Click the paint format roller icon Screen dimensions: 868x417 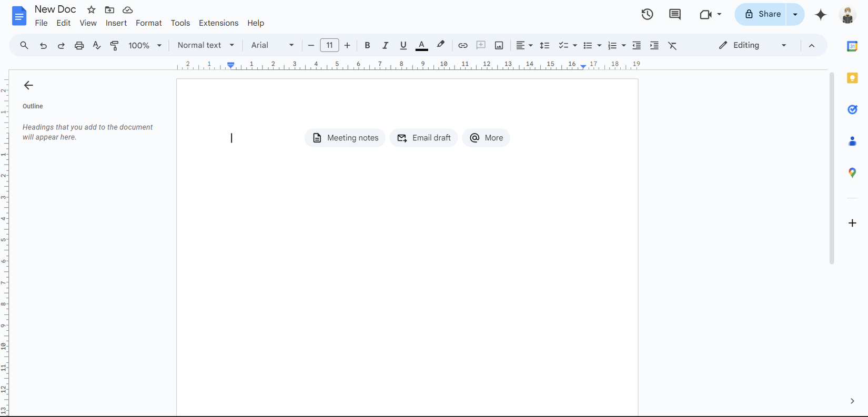[114, 45]
